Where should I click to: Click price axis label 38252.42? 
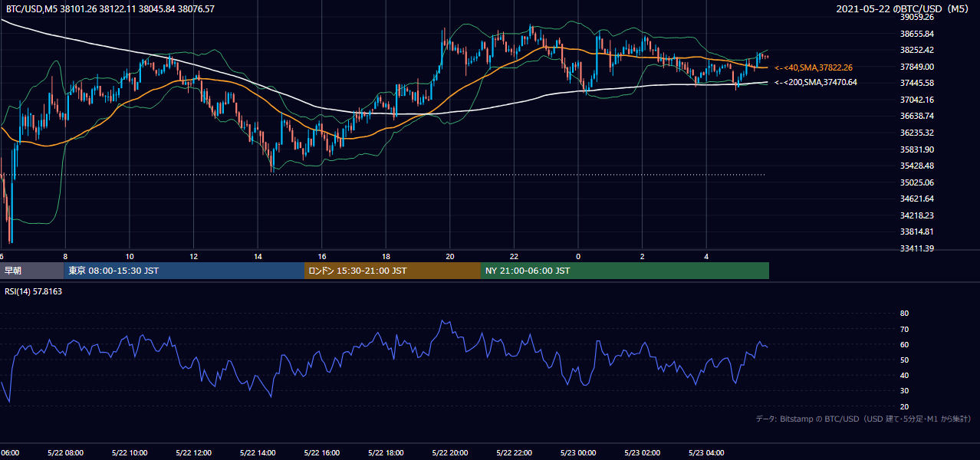917,50
